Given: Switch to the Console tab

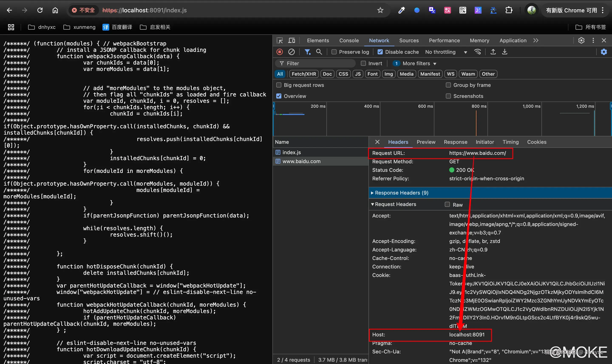Looking at the screenshot, I should click(349, 41).
